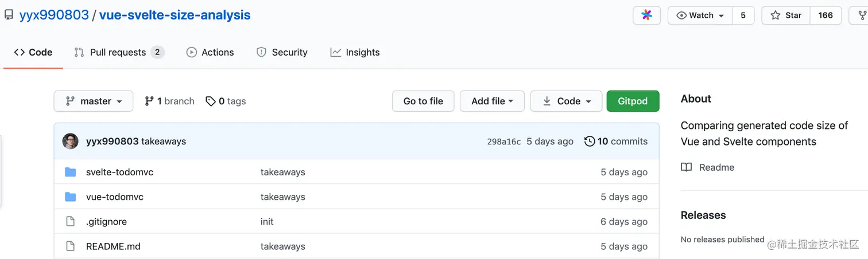
Task: View the 166 stargazers count
Action: click(x=826, y=15)
